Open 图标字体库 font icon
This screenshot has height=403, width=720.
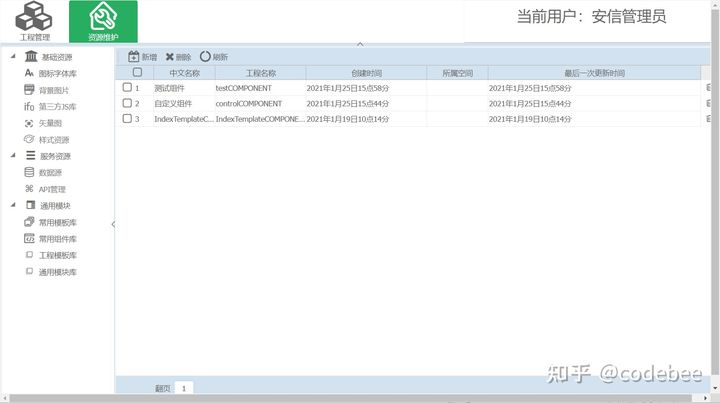click(29, 73)
